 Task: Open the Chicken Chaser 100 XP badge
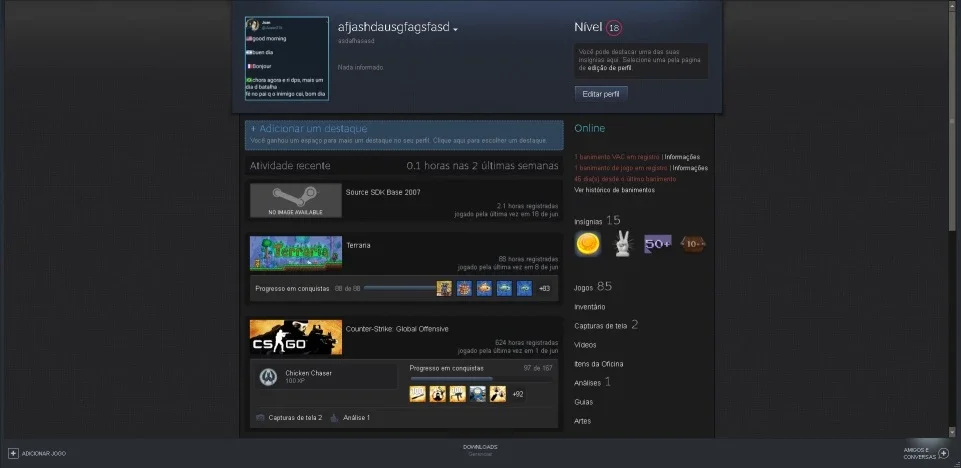[x=326, y=377]
